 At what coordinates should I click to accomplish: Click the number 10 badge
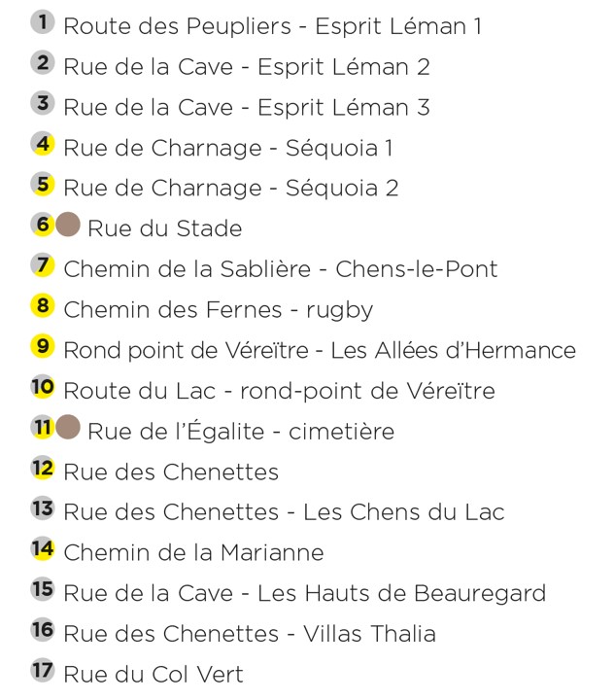point(43,387)
